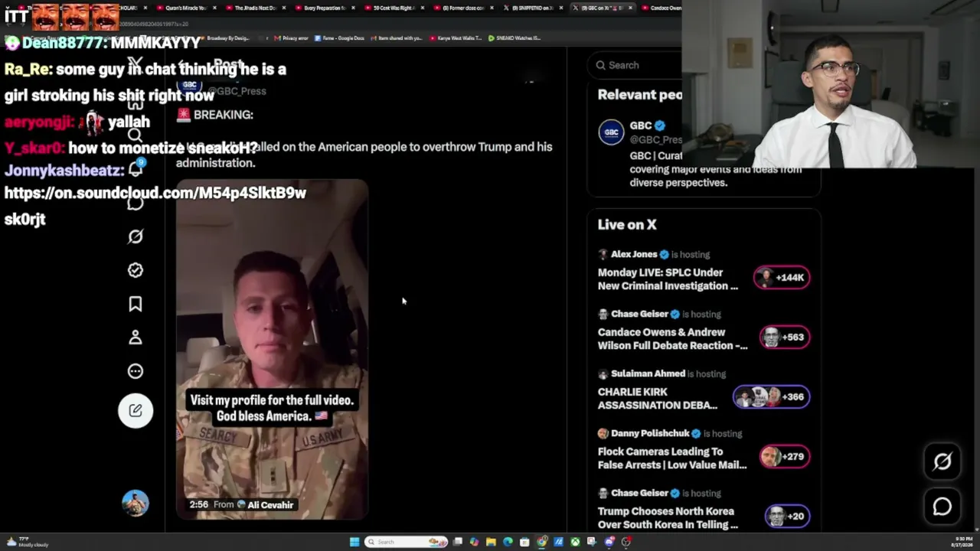Open File Explorer from the taskbar
This screenshot has width=980, height=551.
coord(491,542)
